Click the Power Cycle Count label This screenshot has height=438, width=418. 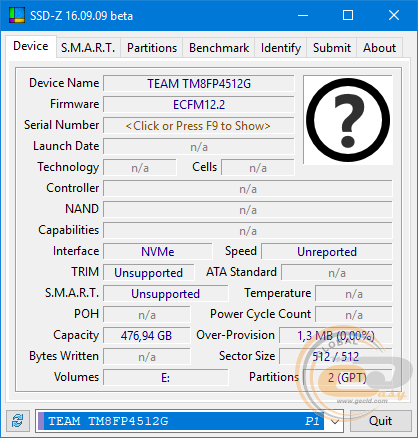pos(260,314)
